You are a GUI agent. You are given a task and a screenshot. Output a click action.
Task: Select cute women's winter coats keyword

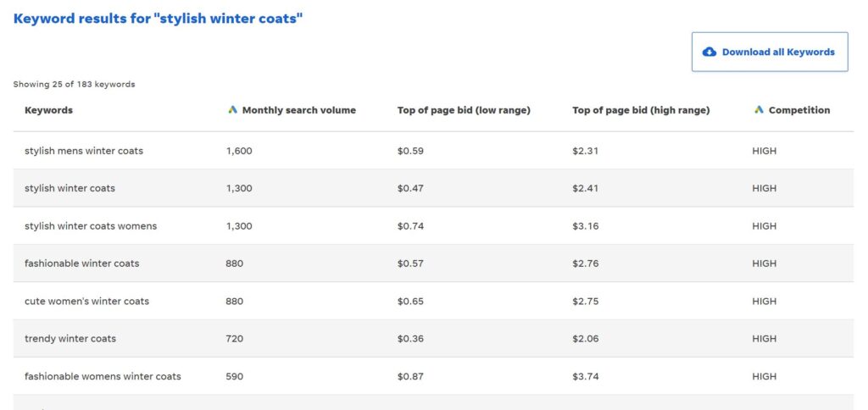click(87, 301)
